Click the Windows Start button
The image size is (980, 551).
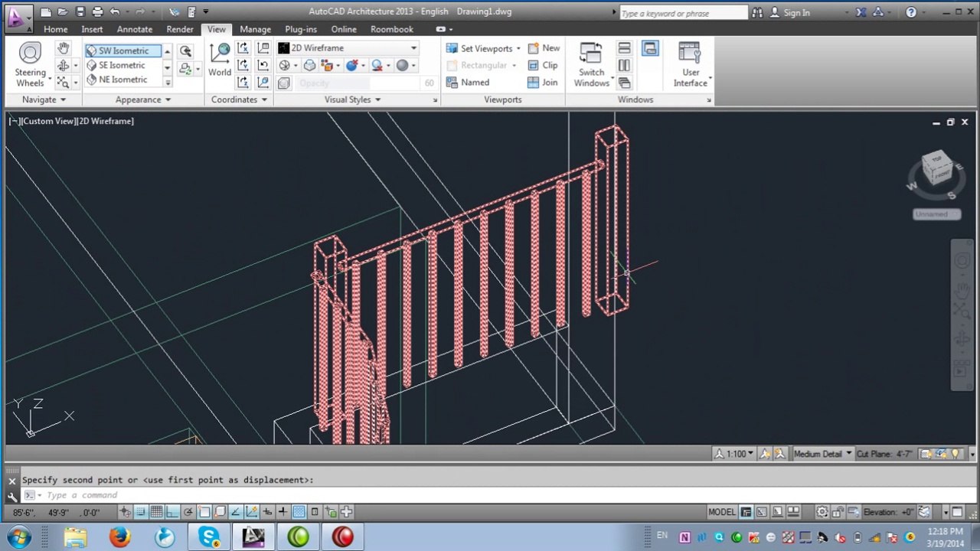[x=18, y=536]
